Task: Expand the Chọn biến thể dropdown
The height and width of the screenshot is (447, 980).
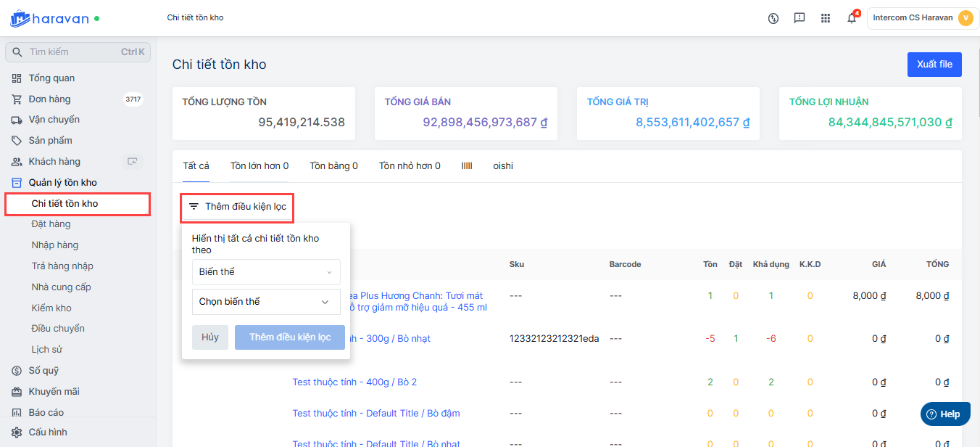Action: point(265,302)
